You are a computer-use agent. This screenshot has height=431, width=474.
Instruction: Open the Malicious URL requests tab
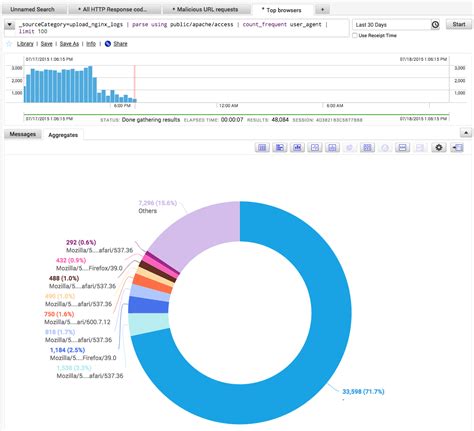pyautogui.click(x=207, y=9)
